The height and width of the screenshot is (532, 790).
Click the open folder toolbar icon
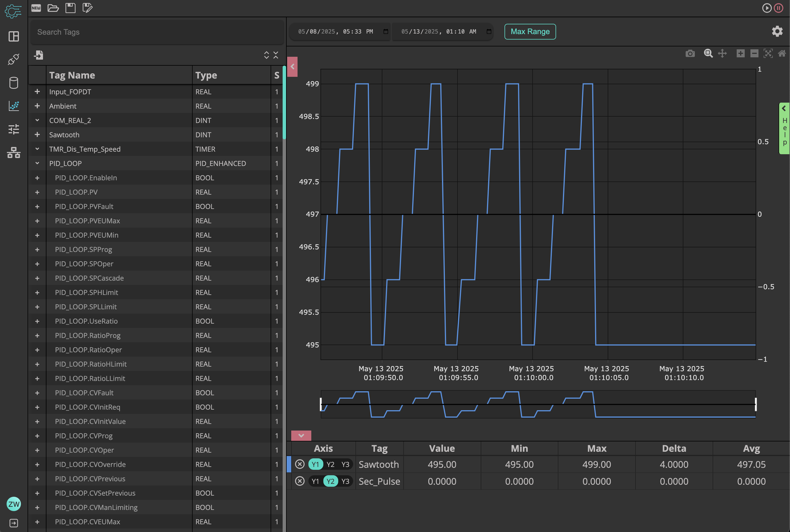[x=53, y=8]
